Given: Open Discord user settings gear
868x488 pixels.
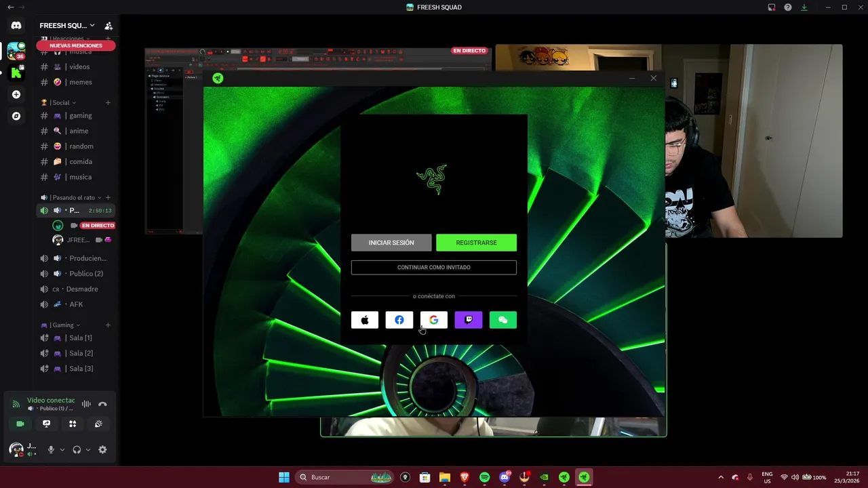Looking at the screenshot, I should click(102, 449).
